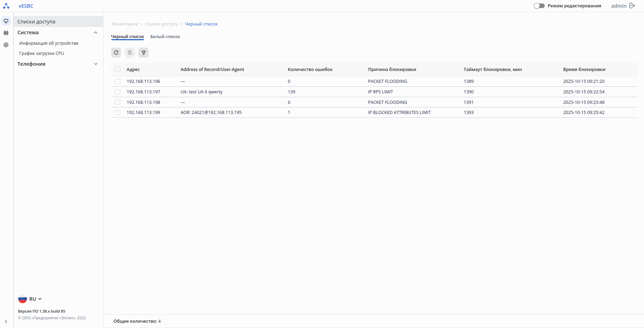Expand the Телефония section
Image resolution: width=644 pixels, height=328 pixels.
[95, 64]
